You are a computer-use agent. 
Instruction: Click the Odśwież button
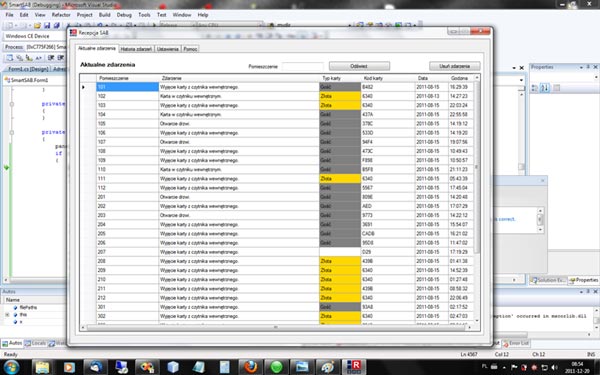tap(359, 66)
